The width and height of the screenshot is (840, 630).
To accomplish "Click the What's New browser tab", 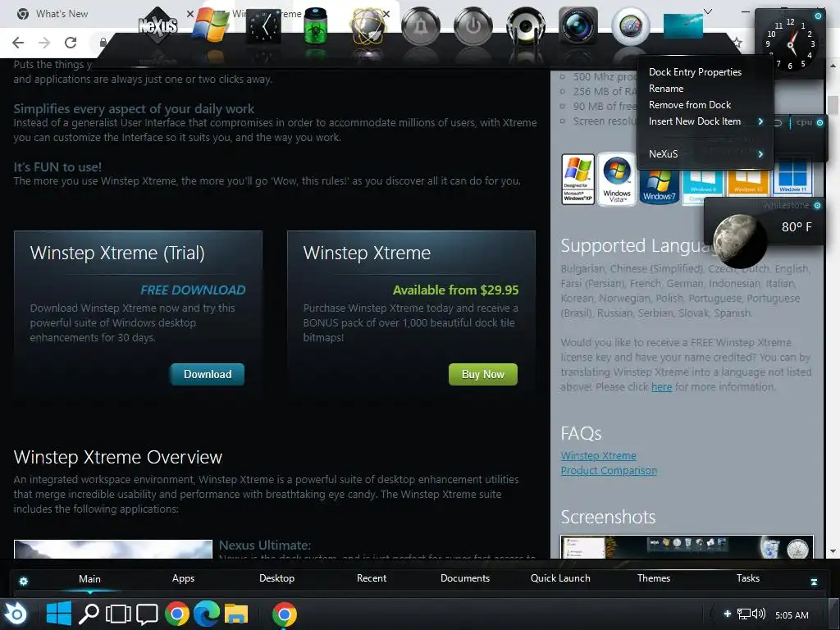I will 62,14.
